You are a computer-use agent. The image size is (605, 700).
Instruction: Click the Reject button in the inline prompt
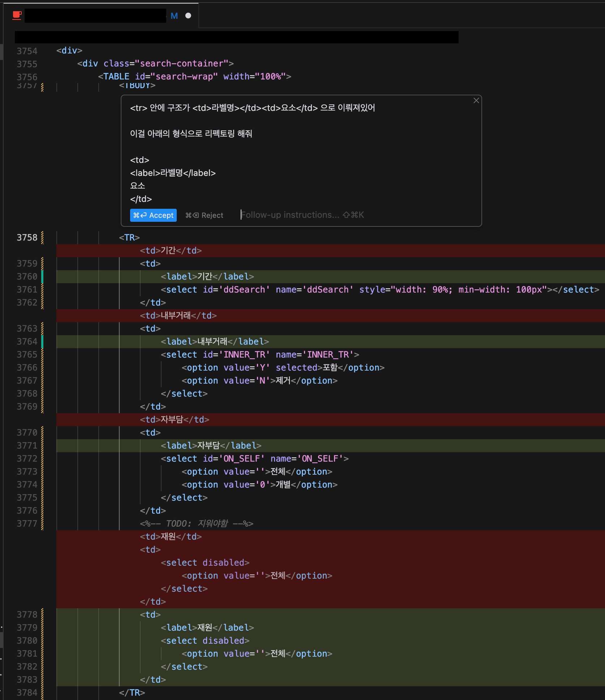pyautogui.click(x=204, y=215)
